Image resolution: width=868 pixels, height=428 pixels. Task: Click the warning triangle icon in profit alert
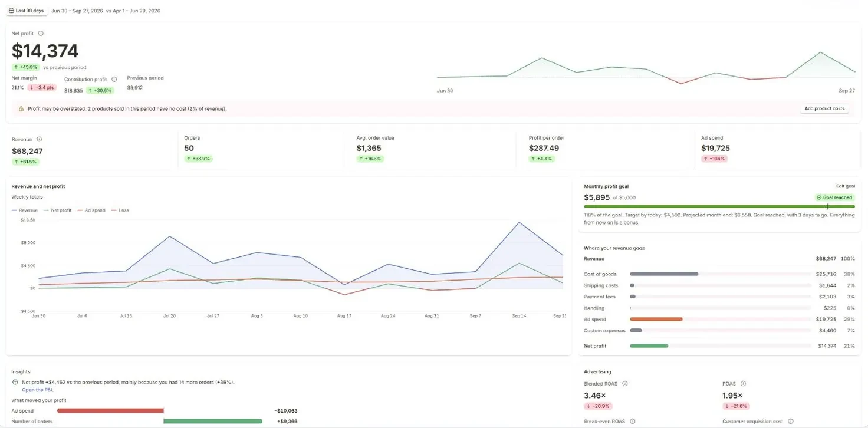[21, 109]
